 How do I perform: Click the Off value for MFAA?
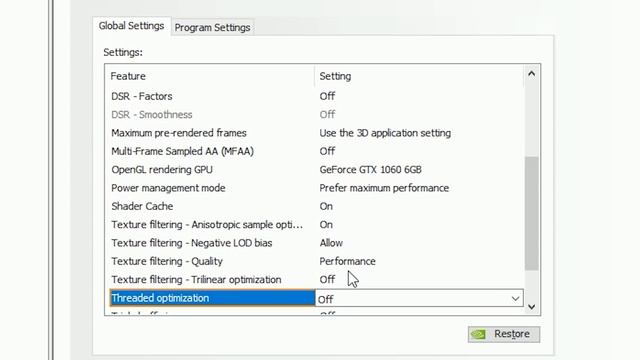(327, 151)
